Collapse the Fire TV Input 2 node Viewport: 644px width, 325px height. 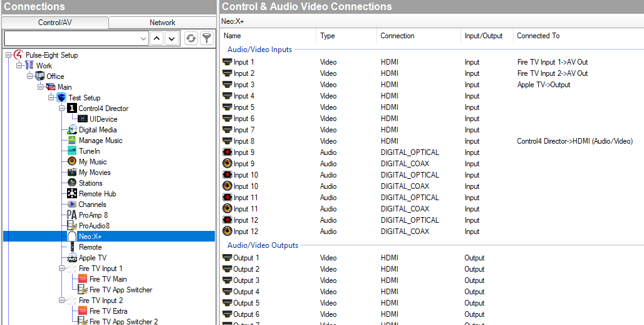(61, 301)
